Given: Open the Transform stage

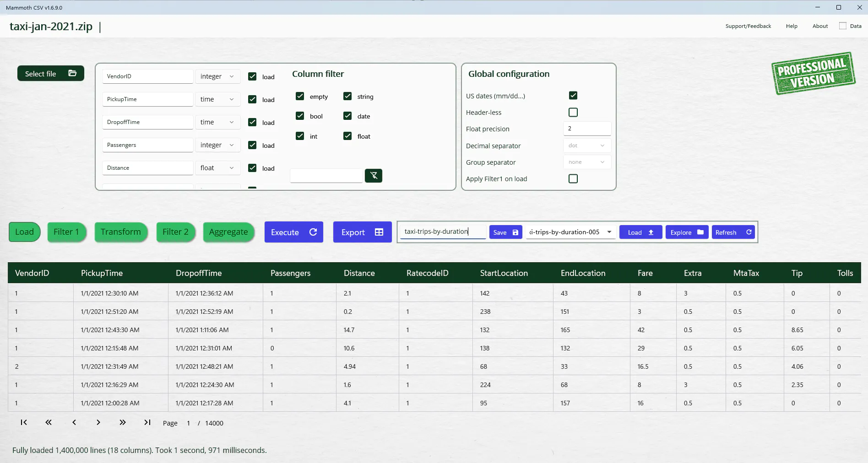Looking at the screenshot, I should tap(121, 232).
